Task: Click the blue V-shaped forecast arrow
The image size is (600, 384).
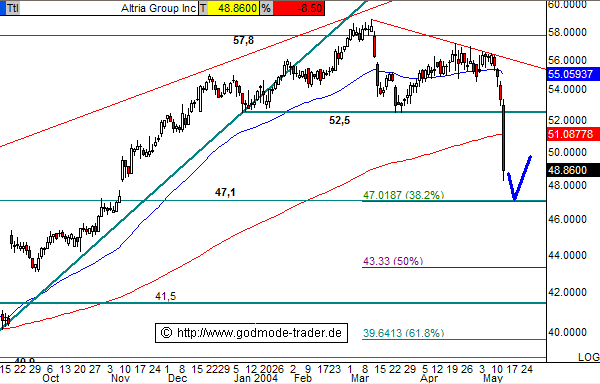Action: (x=519, y=178)
